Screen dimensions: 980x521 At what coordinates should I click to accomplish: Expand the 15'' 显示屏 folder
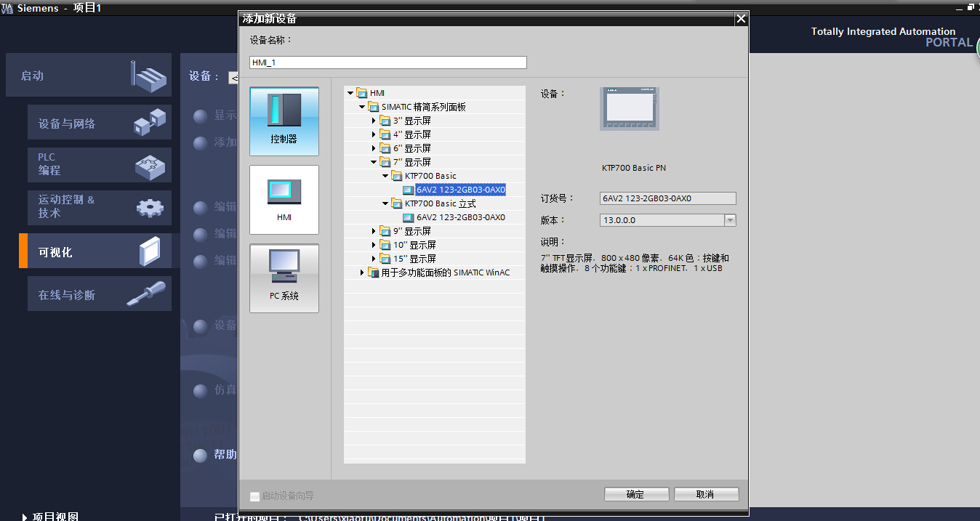click(x=374, y=259)
